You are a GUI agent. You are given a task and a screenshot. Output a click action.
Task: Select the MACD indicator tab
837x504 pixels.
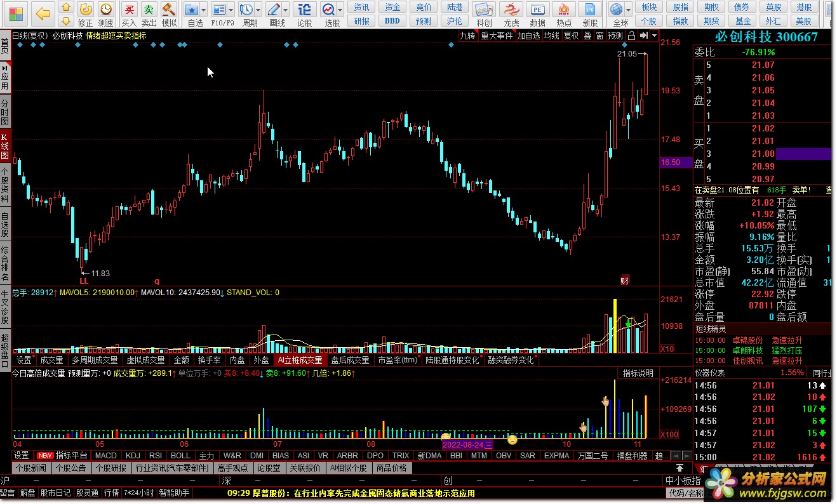(x=106, y=456)
